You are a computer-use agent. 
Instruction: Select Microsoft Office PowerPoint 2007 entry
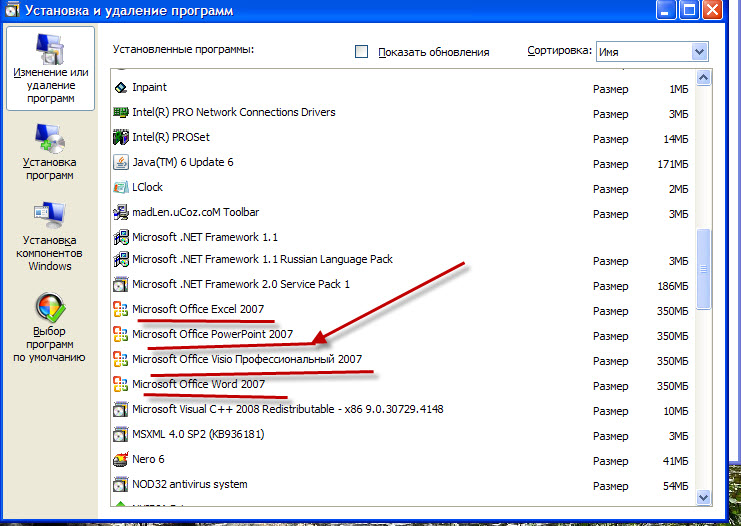pos(212,334)
